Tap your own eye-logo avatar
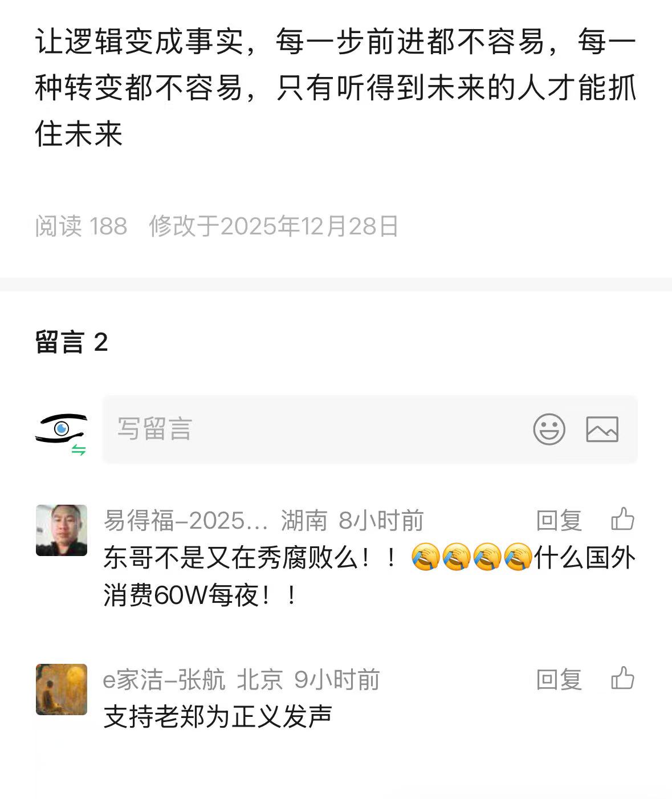The width and height of the screenshot is (672, 799). coord(61,428)
